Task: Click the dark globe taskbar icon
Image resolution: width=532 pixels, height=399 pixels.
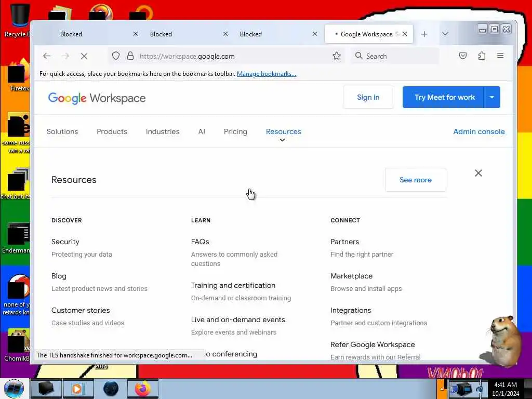Action: click(111, 389)
